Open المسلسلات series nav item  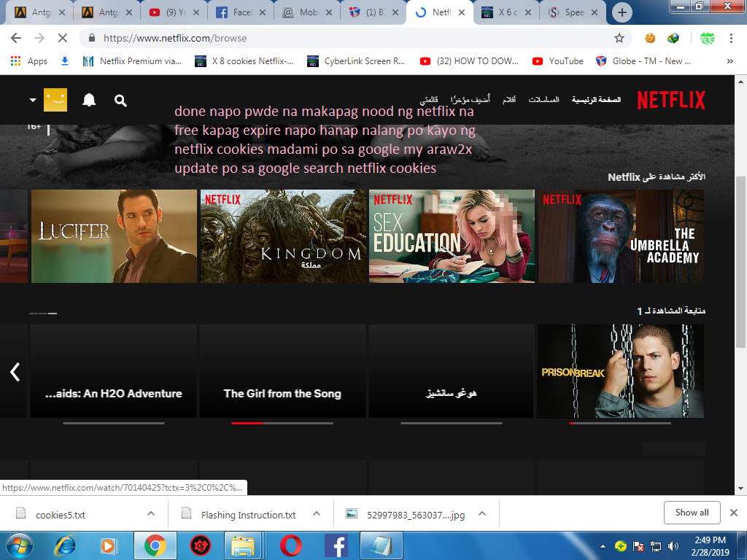tap(543, 99)
